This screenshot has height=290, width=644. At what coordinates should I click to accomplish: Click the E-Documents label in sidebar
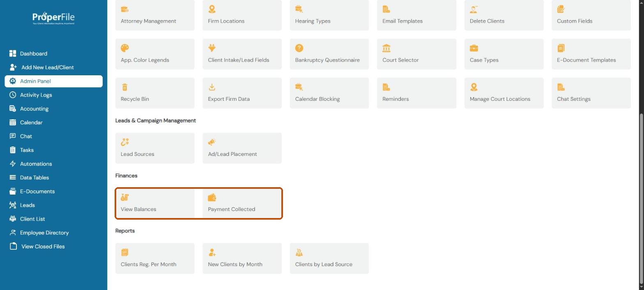[37, 191]
